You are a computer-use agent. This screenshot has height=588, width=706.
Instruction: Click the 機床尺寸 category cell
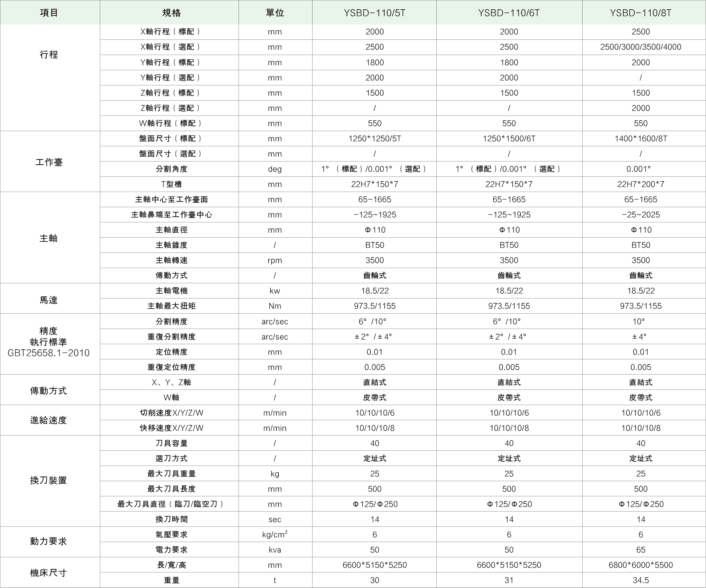pos(49,572)
